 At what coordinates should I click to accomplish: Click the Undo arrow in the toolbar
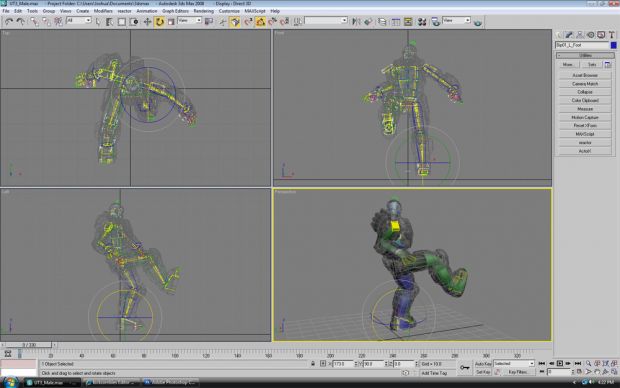point(9,22)
